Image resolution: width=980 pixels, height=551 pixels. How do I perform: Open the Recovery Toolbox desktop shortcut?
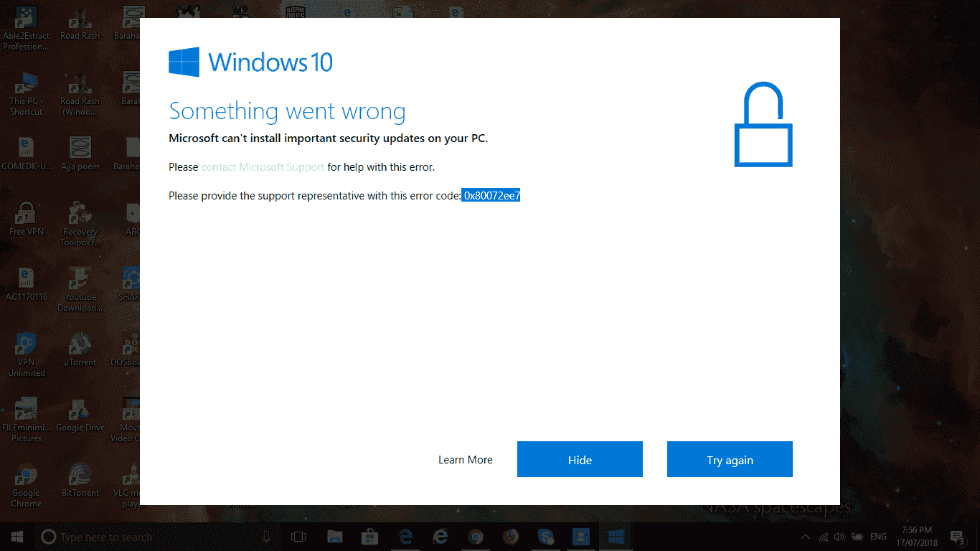[80, 224]
